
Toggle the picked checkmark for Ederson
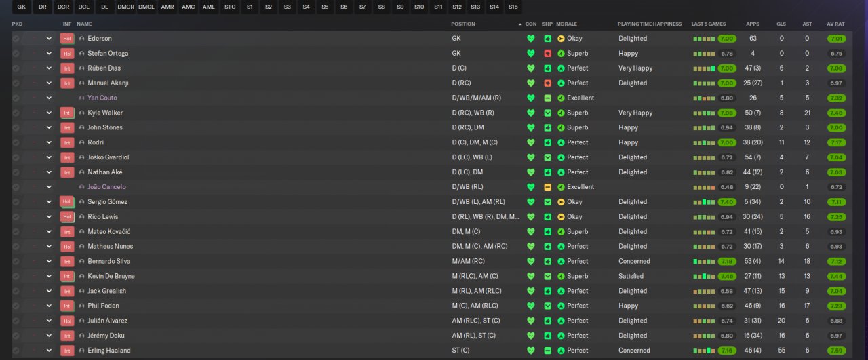[x=16, y=39]
